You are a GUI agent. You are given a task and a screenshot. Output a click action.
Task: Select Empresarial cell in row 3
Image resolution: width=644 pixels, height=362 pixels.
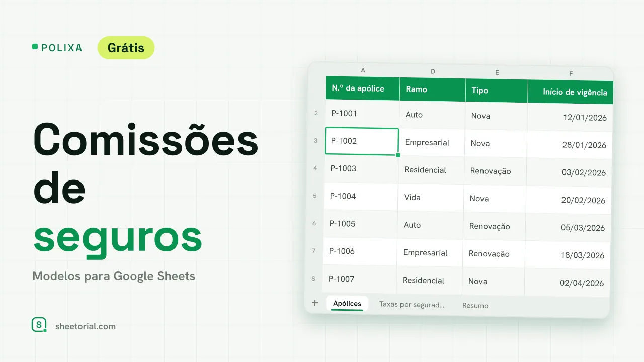432,143
